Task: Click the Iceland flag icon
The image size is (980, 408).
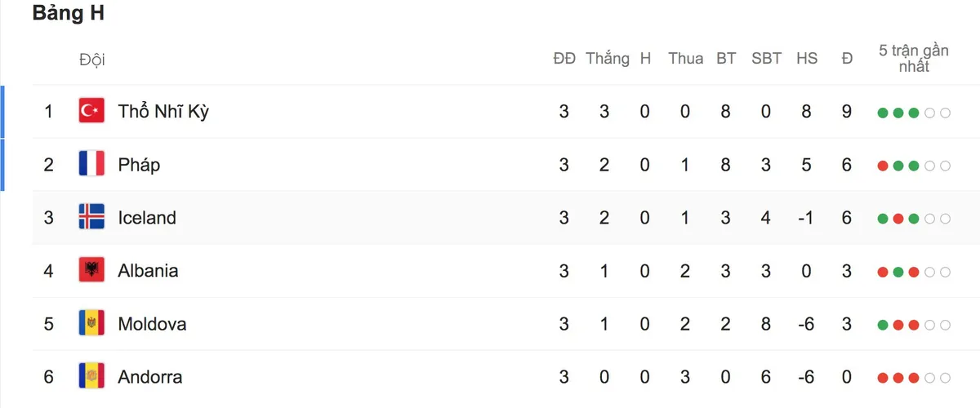Action: click(x=91, y=217)
